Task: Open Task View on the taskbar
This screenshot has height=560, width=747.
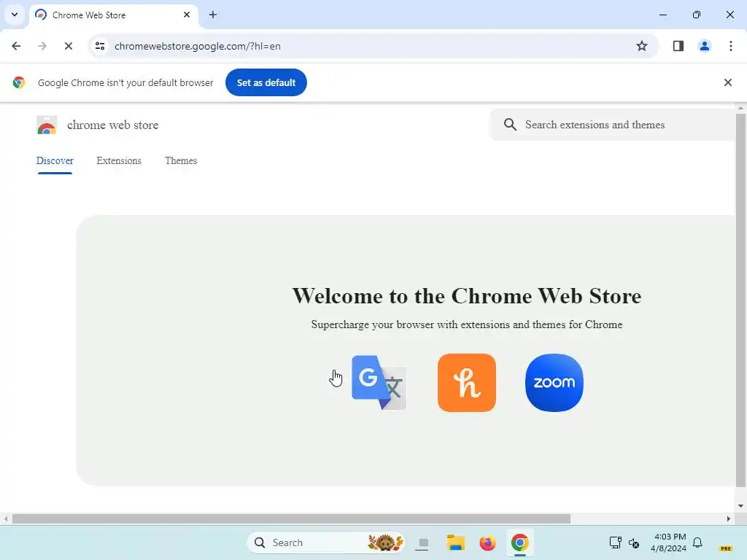Action: tap(422, 542)
